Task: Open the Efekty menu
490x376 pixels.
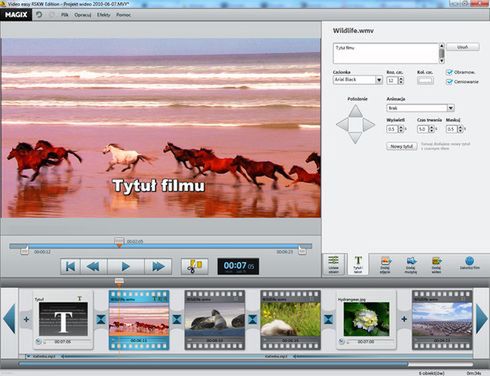Action: [x=104, y=15]
